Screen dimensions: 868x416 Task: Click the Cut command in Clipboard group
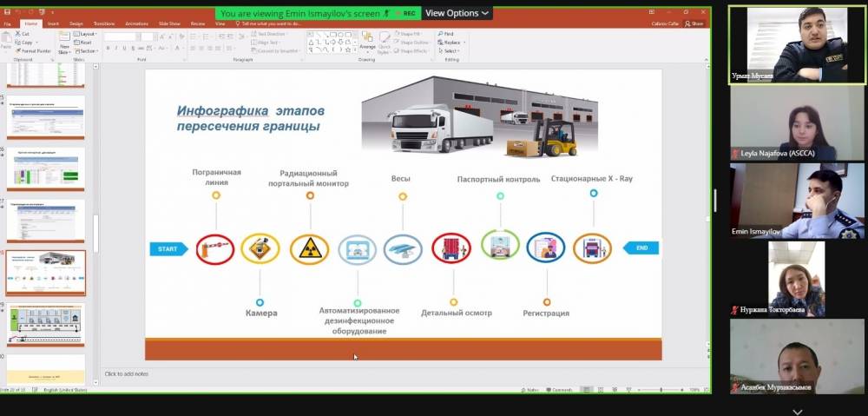click(23, 35)
